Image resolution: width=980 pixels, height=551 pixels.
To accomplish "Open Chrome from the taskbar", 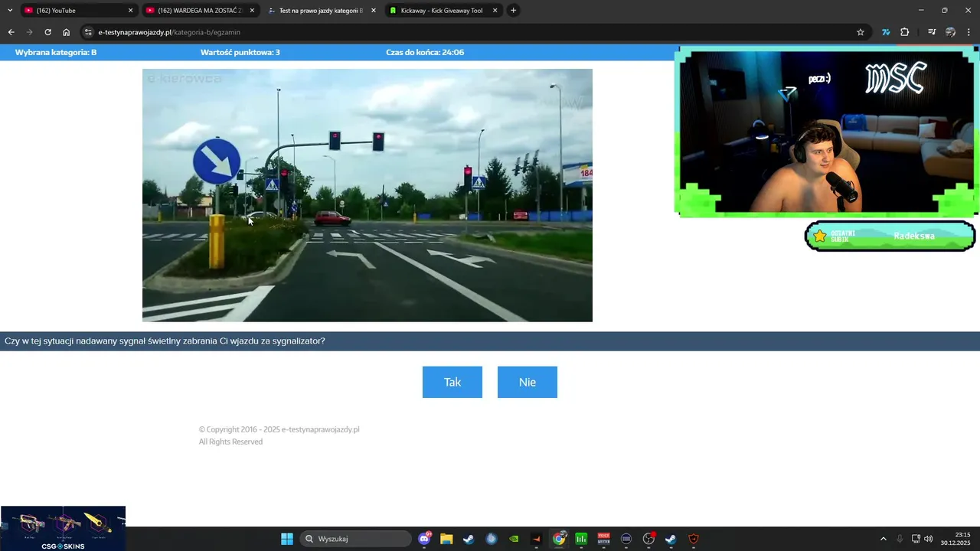I will coord(560,539).
